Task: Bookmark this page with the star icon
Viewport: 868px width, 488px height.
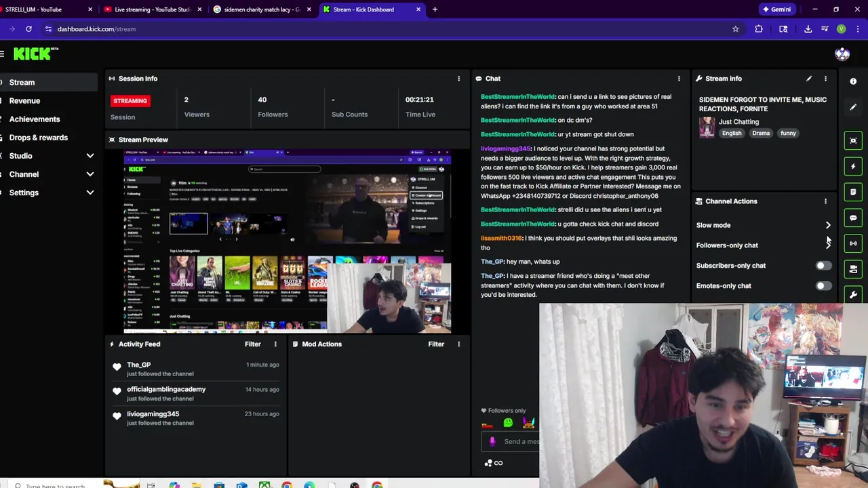Action: pyautogui.click(x=735, y=29)
